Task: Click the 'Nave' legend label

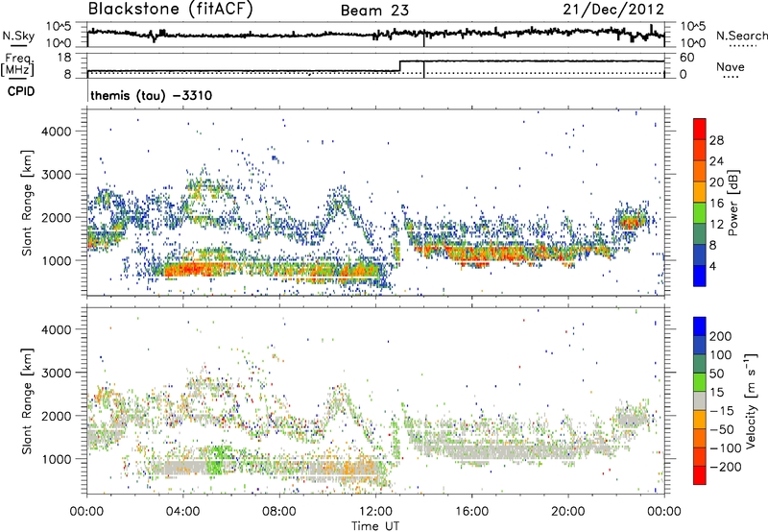Action: click(x=731, y=66)
